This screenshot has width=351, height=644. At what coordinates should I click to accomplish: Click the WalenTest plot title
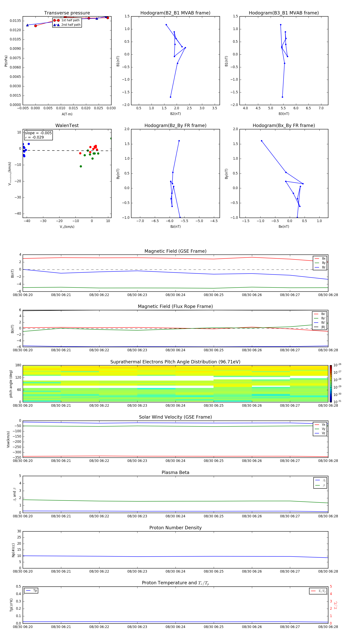pyautogui.click(x=67, y=125)
